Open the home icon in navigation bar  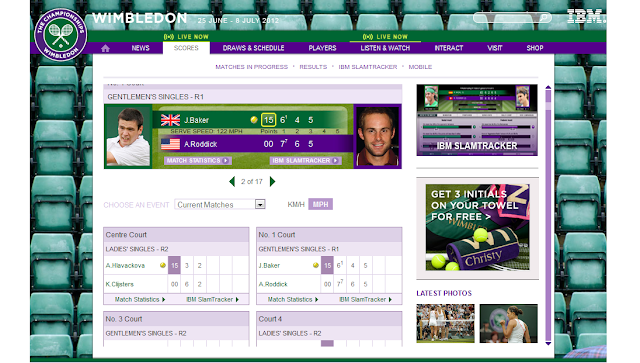click(105, 48)
